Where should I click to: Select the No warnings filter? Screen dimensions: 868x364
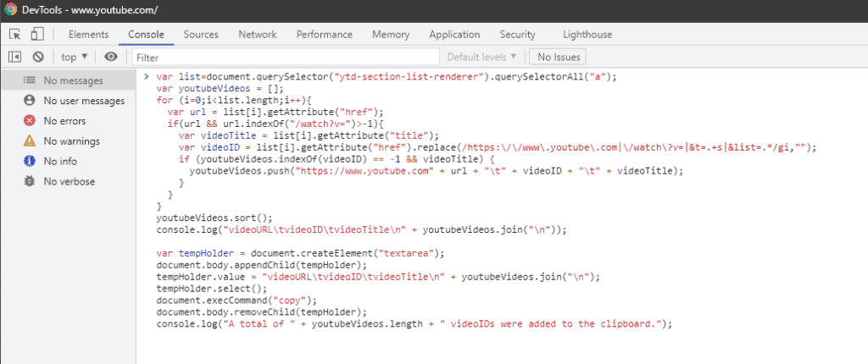click(69, 141)
